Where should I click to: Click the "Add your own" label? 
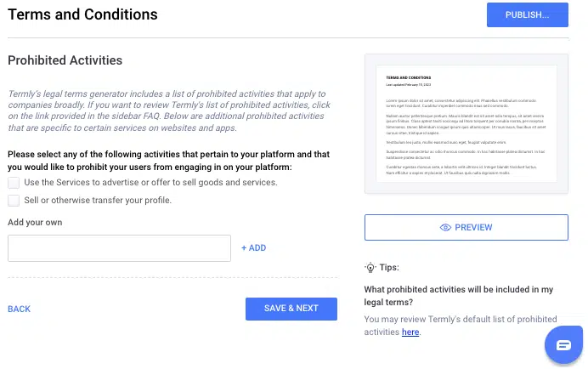point(35,222)
